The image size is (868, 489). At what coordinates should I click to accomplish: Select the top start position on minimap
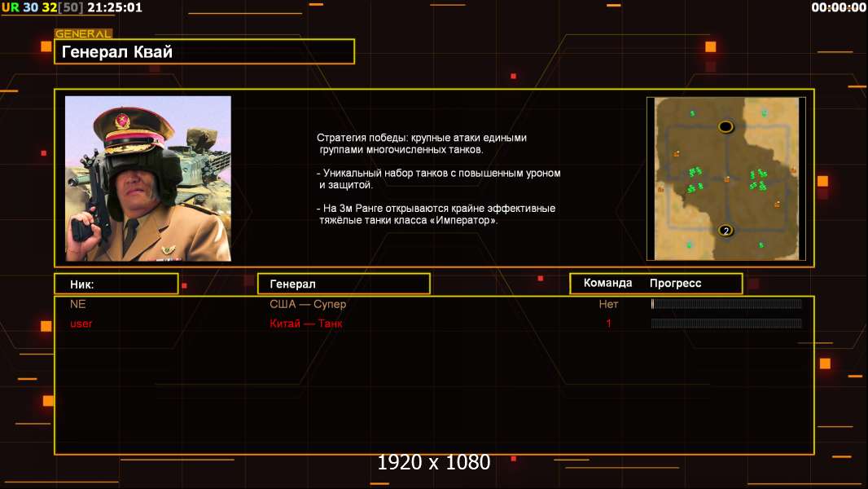(x=726, y=127)
